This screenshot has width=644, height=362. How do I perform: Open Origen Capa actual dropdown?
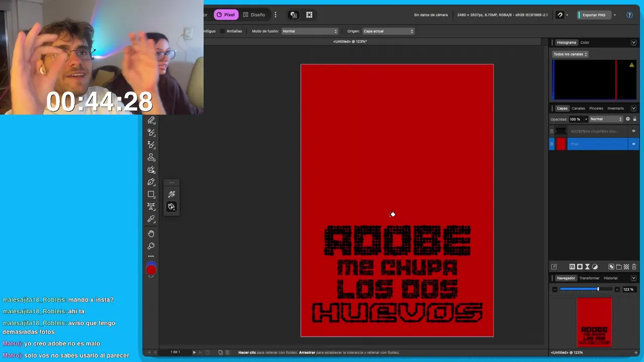388,31
